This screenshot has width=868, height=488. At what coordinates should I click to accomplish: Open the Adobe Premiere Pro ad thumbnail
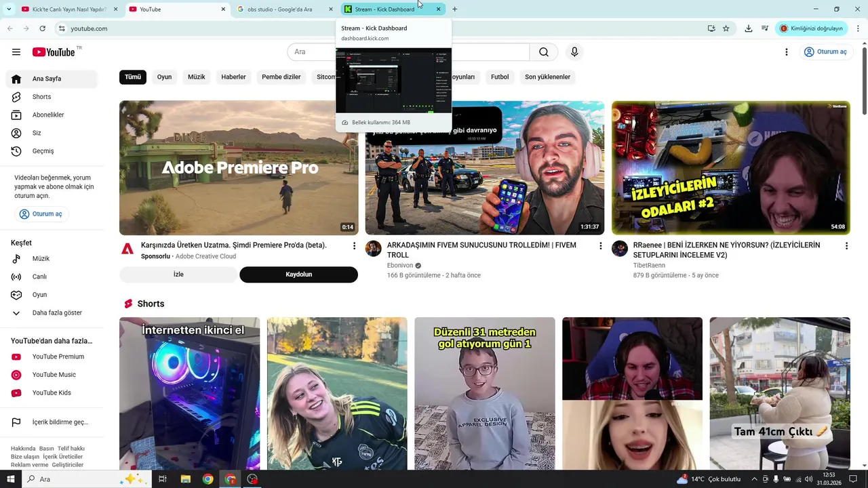tap(239, 167)
